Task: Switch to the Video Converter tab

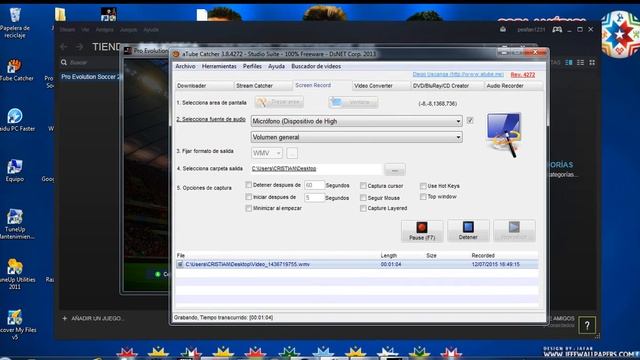Action: pyautogui.click(x=381, y=86)
